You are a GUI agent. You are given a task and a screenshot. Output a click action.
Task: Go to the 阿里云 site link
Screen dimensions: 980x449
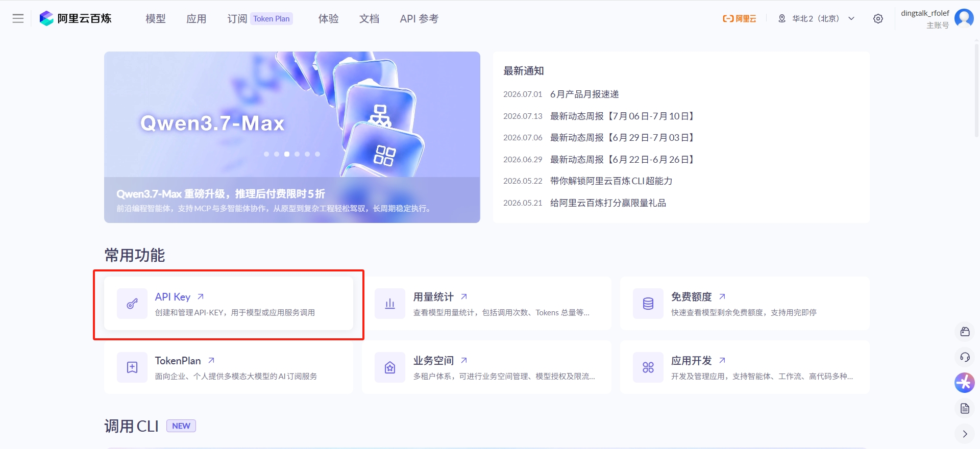pos(739,19)
